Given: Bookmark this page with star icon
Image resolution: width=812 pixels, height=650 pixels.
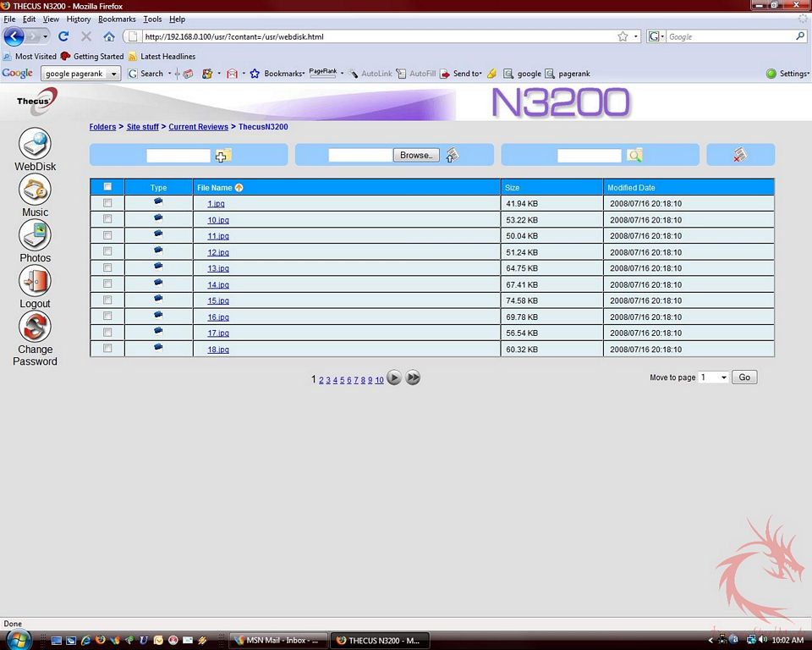Looking at the screenshot, I should (623, 36).
